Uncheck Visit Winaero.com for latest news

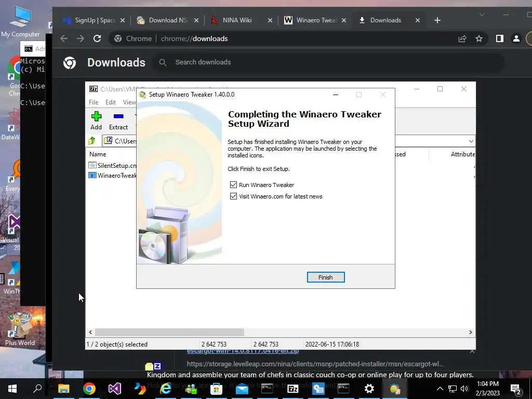pyautogui.click(x=233, y=196)
